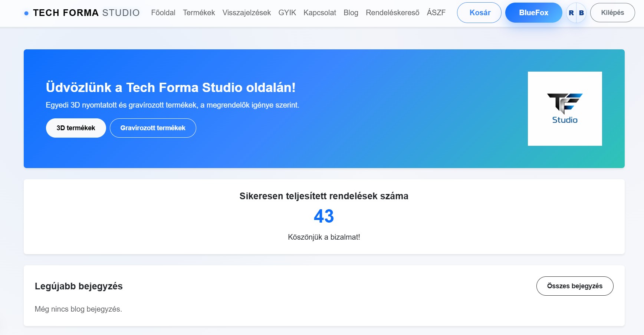View all posts via Összes bejegyzés
Image resolution: width=644 pixels, height=335 pixels.
coord(575,286)
